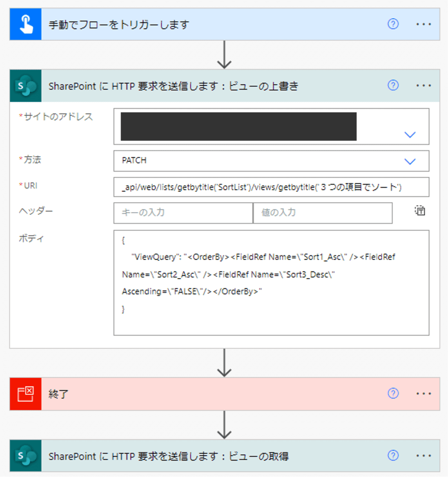The image size is (448, 477).
Task: Open more options menu for ビューの上書き
Action: pyautogui.click(x=423, y=86)
